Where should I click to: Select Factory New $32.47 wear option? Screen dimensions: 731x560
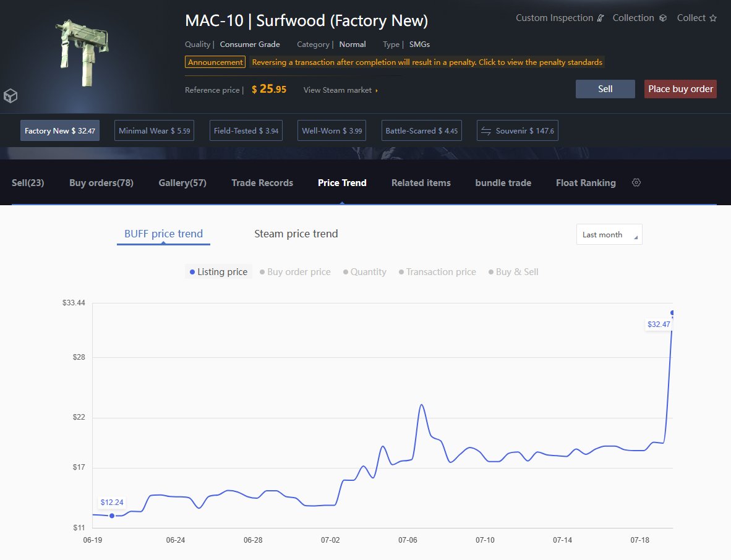(59, 131)
